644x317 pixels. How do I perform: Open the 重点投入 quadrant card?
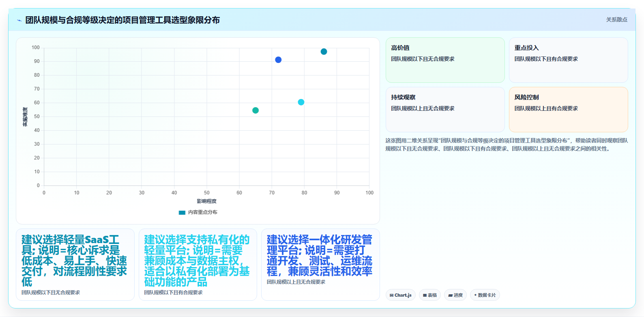coord(569,60)
